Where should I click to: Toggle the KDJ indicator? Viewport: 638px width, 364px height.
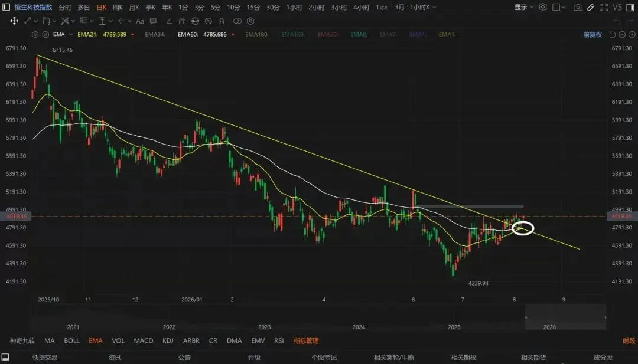point(168,341)
